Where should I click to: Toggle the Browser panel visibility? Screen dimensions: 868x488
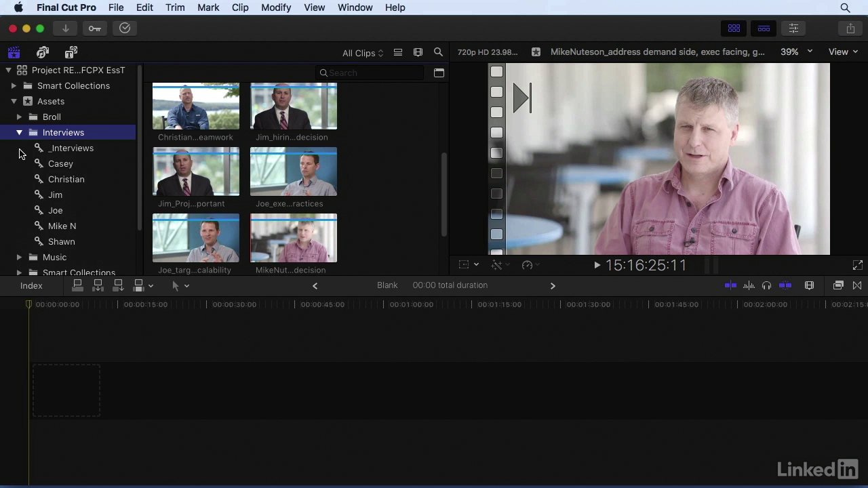(x=734, y=28)
